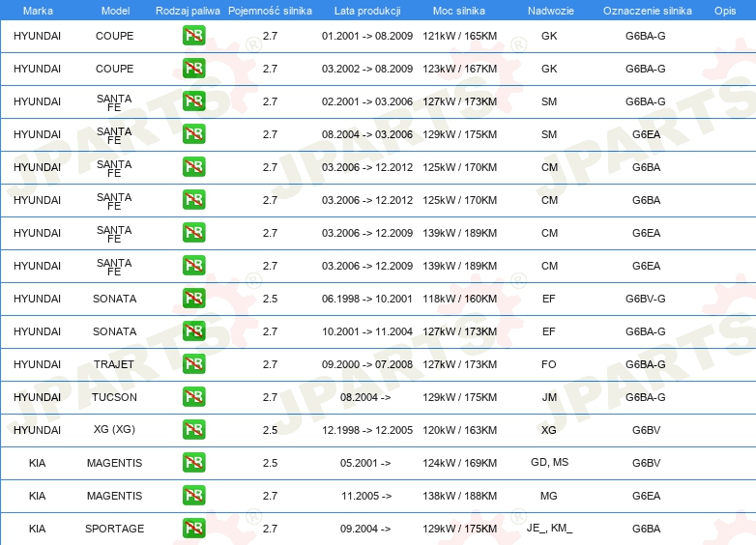Viewport: 756px width, 545px height.
Task: Click body code GD, MS
Action: coord(550,462)
